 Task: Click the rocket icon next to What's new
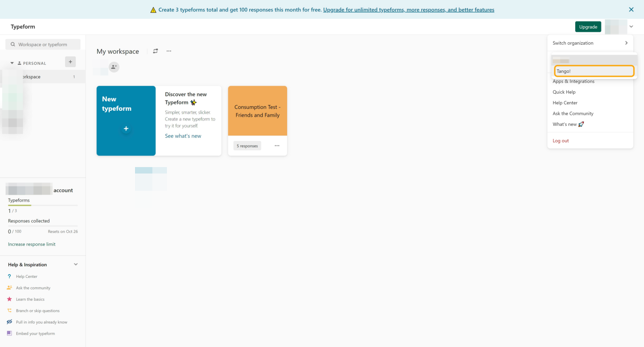pos(581,124)
